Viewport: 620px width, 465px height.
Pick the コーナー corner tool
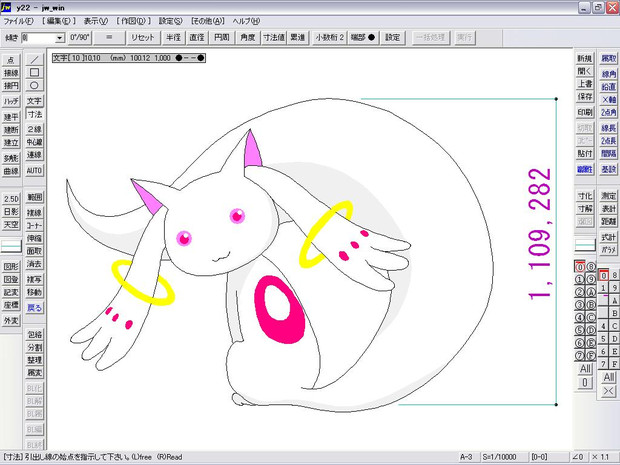[x=34, y=226]
